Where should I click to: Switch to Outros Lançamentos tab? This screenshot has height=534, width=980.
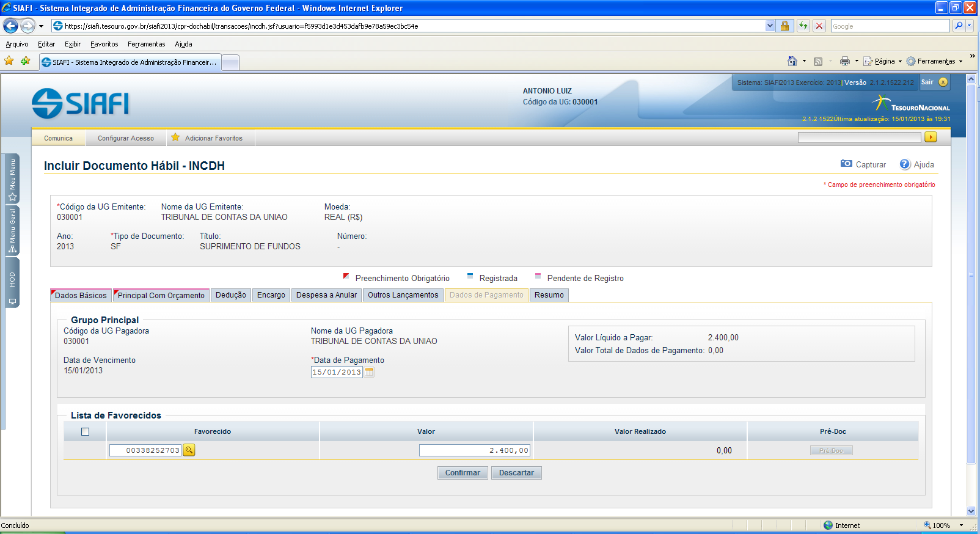coord(403,295)
